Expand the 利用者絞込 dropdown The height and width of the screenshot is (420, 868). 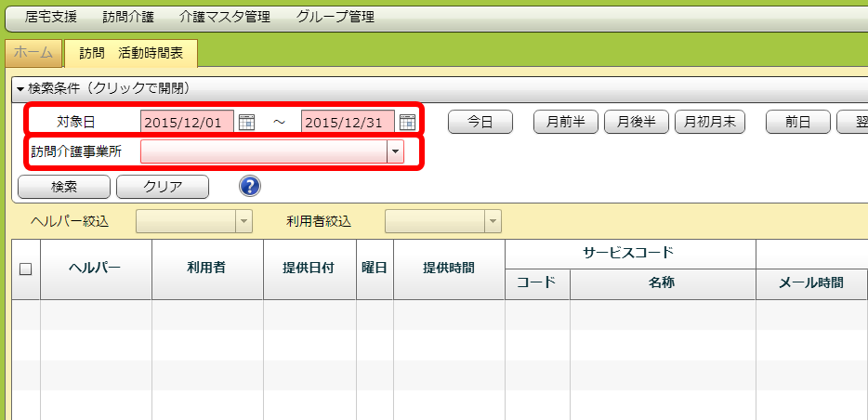point(493,220)
